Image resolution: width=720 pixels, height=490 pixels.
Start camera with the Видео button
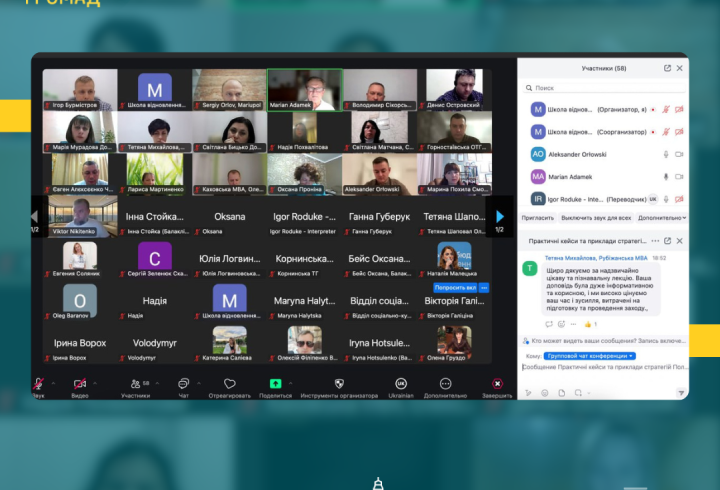80,384
